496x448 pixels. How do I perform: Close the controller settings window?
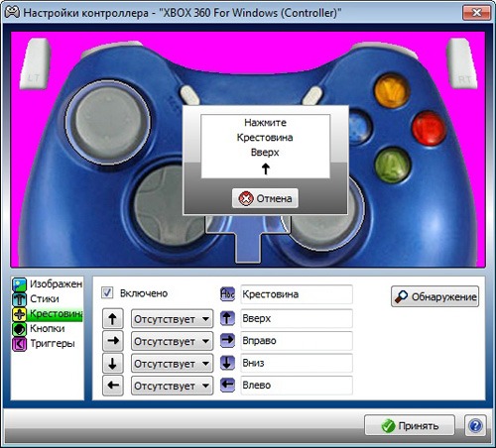[x=476, y=13]
